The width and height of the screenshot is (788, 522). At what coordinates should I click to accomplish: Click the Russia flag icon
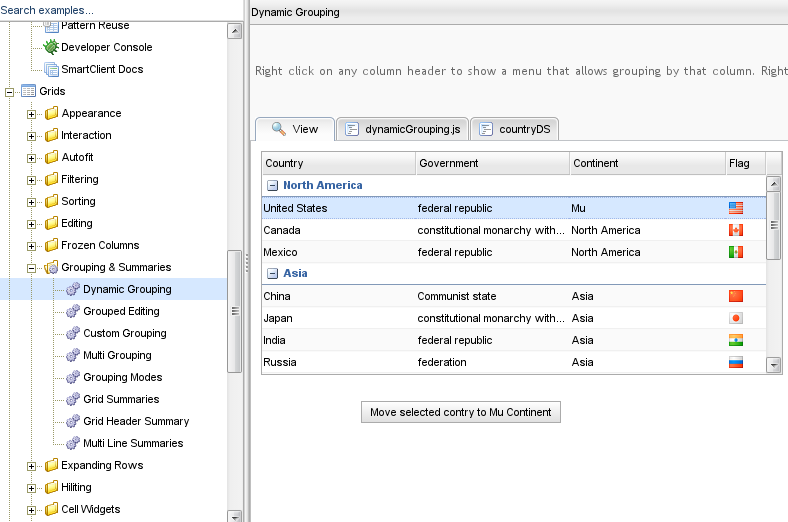pyautogui.click(x=736, y=362)
